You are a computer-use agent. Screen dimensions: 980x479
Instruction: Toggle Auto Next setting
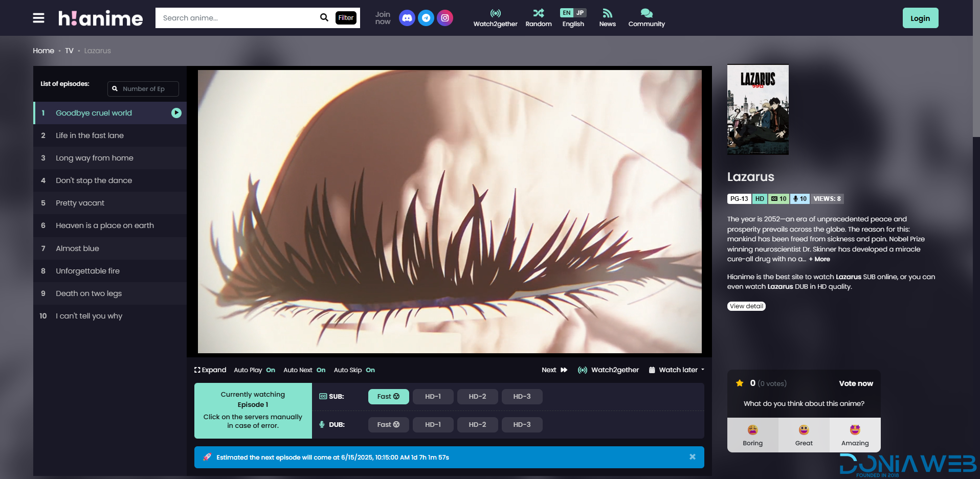point(304,370)
